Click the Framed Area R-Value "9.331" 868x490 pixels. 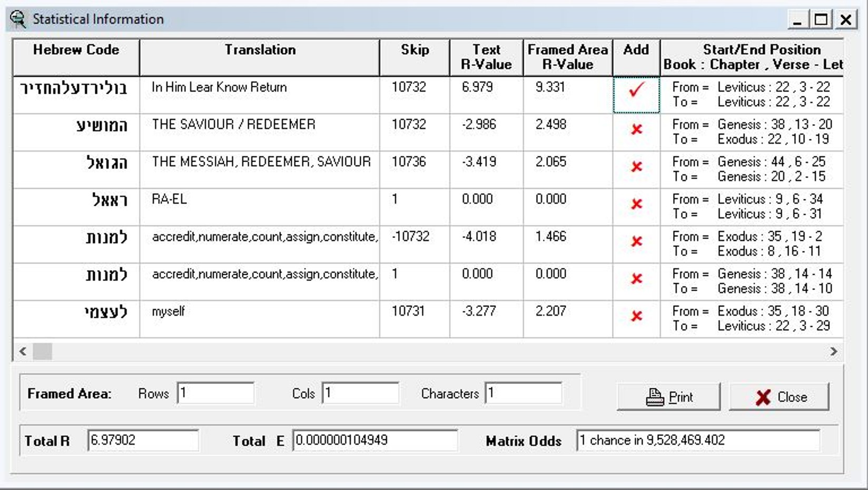point(550,87)
